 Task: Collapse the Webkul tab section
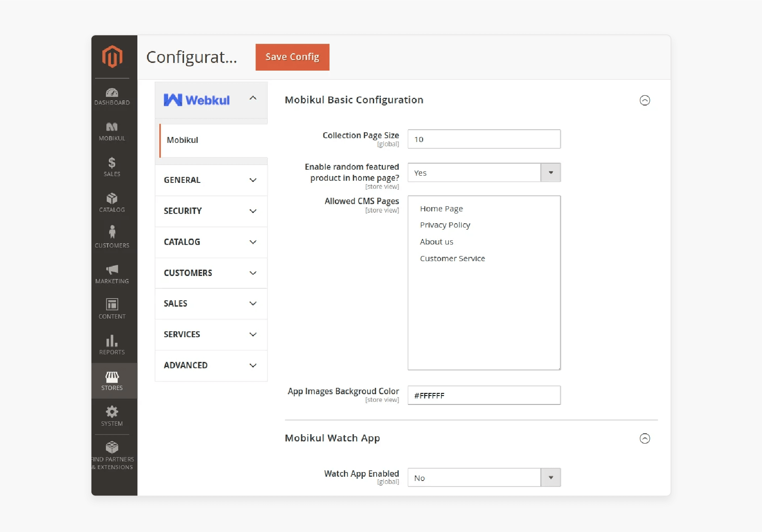pyautogui.click(x=253, y=98)
